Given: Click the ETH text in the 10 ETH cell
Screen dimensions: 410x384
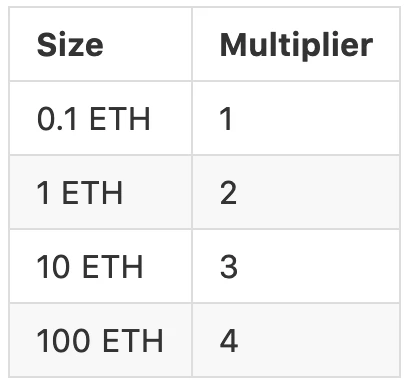Looking at the screenshot, I should pos(112,267).
